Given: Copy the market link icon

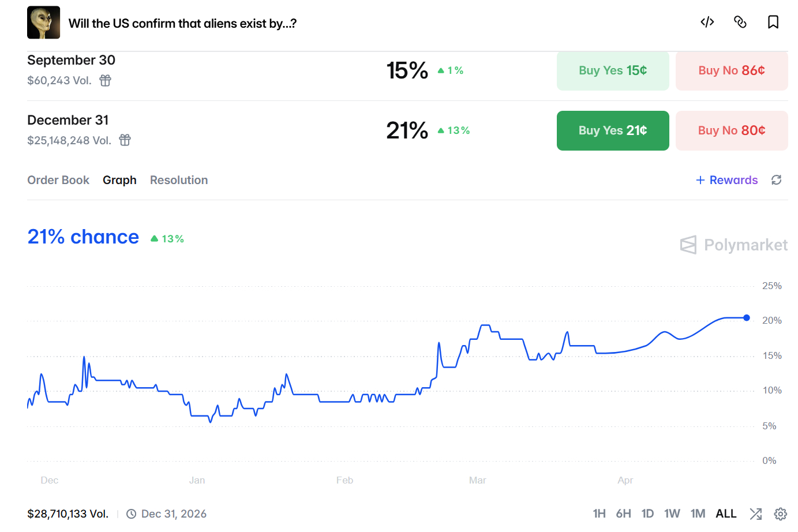Looking at the screenshot, I should click(740, 22).
